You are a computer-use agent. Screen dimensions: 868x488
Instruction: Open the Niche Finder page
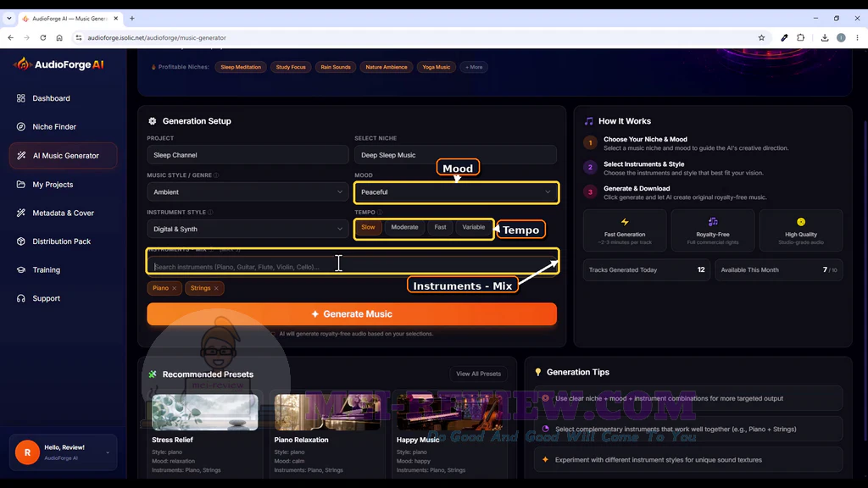[53, 127]
